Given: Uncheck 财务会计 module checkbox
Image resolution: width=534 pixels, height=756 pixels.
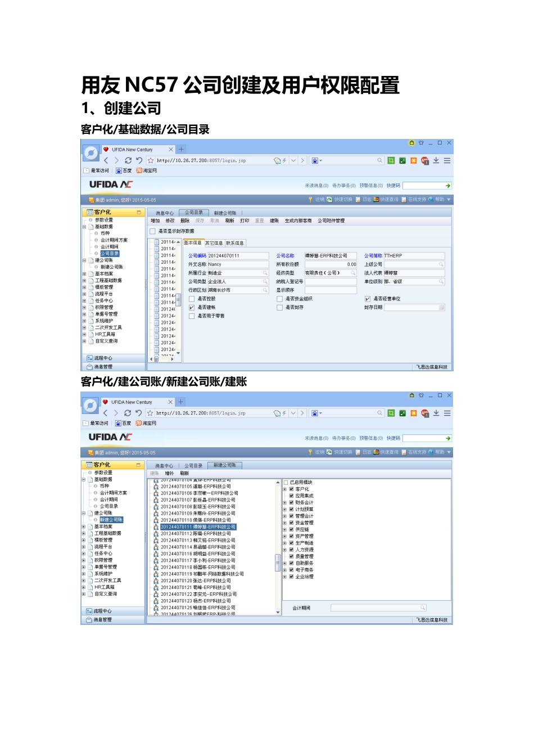Looking at the screenshot, I should [x=291, y=503].
